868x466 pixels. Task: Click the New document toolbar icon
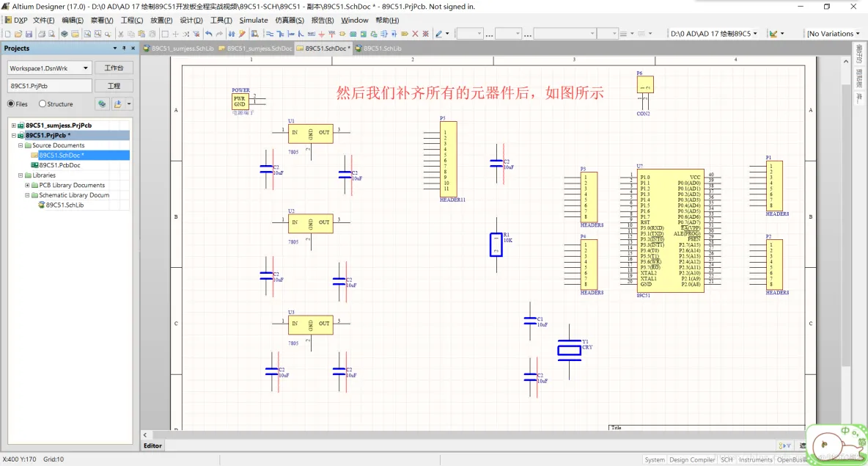point(8,34)
